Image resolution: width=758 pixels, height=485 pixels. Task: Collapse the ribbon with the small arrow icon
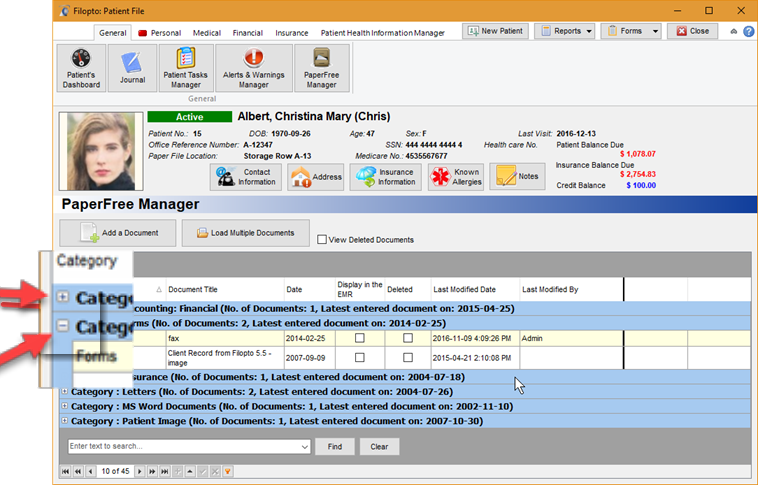tap(733, 31)
